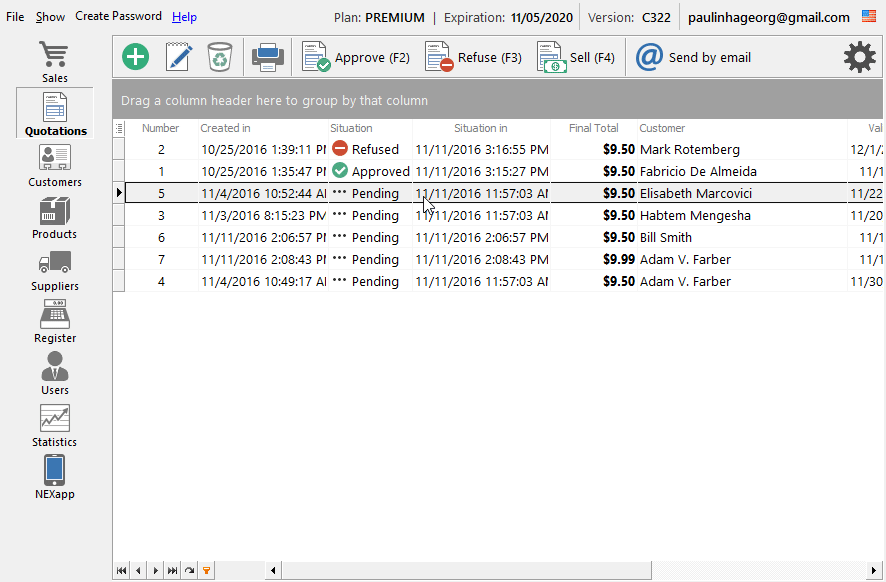
Task: Print the quotation with printer icon
Action: (267, 57)
